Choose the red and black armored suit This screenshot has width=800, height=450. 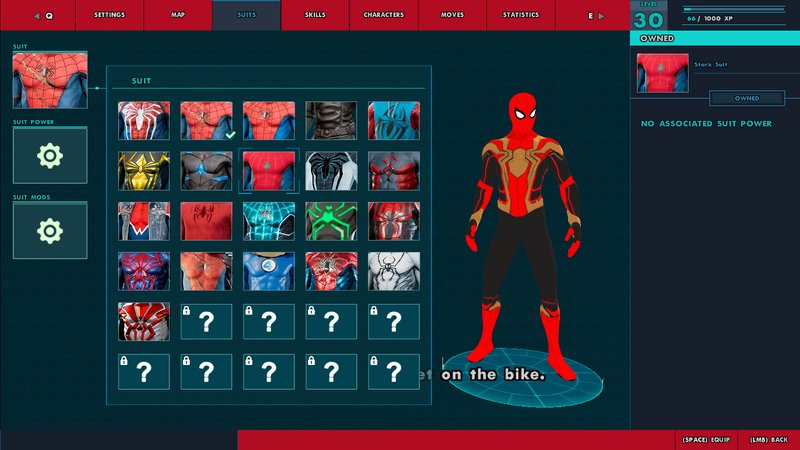pos(394,221)
